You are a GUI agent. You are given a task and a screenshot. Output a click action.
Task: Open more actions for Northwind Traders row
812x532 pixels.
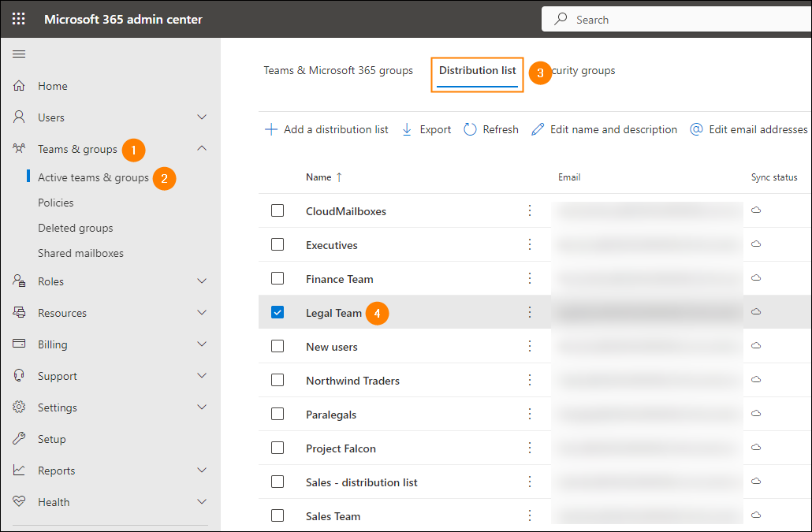coord(529,380)
